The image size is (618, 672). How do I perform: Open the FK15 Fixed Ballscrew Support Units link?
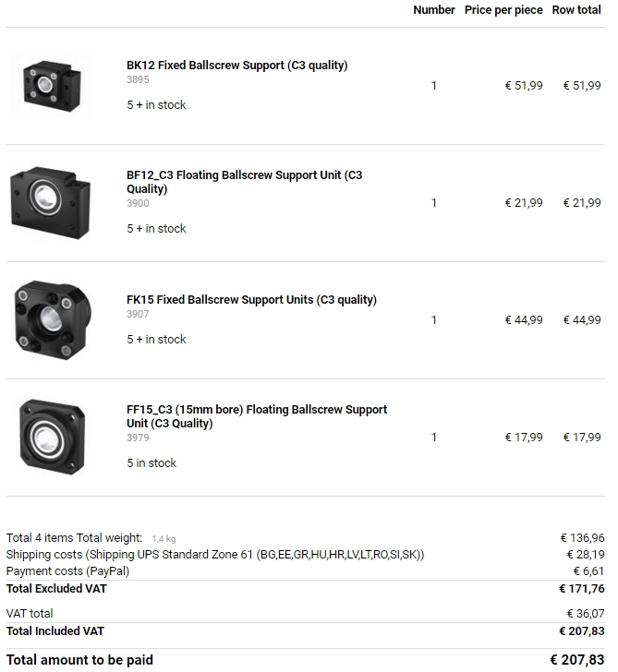tap(251, 300)
